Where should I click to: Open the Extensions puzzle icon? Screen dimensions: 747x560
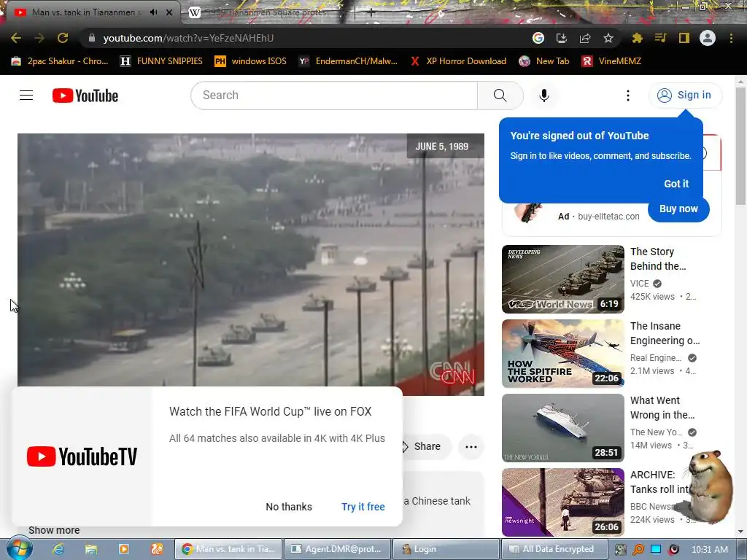[x=637, y=38]
